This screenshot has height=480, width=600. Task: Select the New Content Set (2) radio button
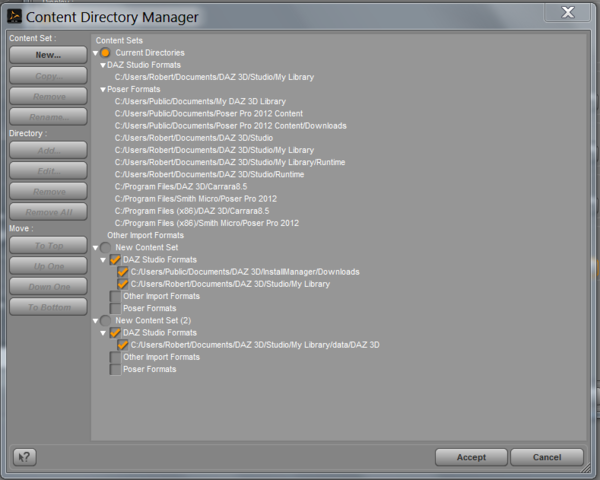105,321
